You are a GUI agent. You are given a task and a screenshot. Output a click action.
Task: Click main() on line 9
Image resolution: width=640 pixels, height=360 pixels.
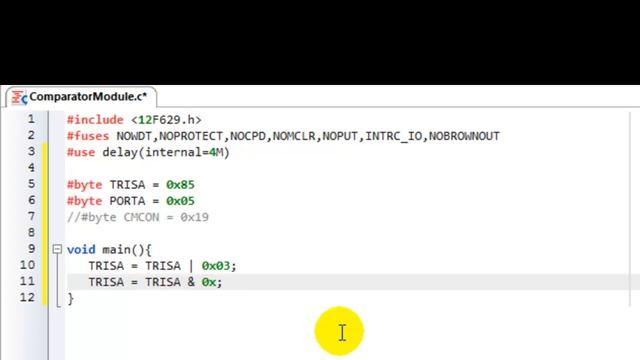pyautogui.click(x=124, y=249)
